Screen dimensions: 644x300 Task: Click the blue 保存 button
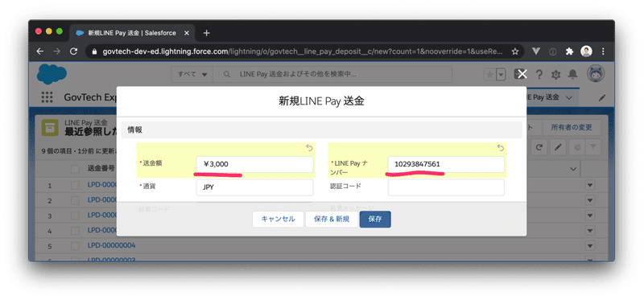click(375, 219)
